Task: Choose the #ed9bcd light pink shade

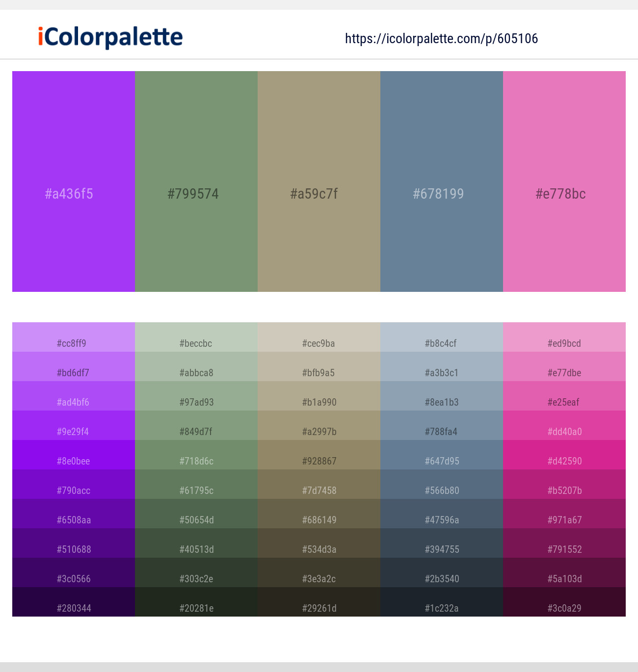Action: (x=564, y=337)
